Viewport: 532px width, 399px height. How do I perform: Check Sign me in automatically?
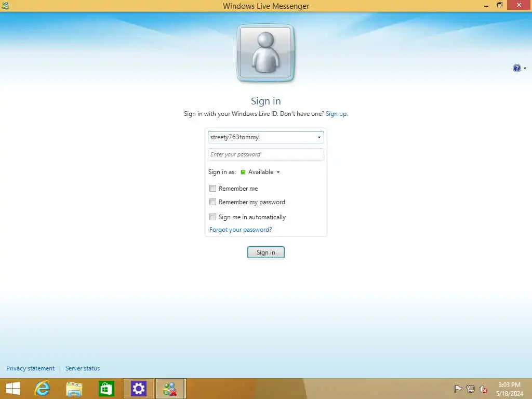pyautogui.click(x=212, y=217)
